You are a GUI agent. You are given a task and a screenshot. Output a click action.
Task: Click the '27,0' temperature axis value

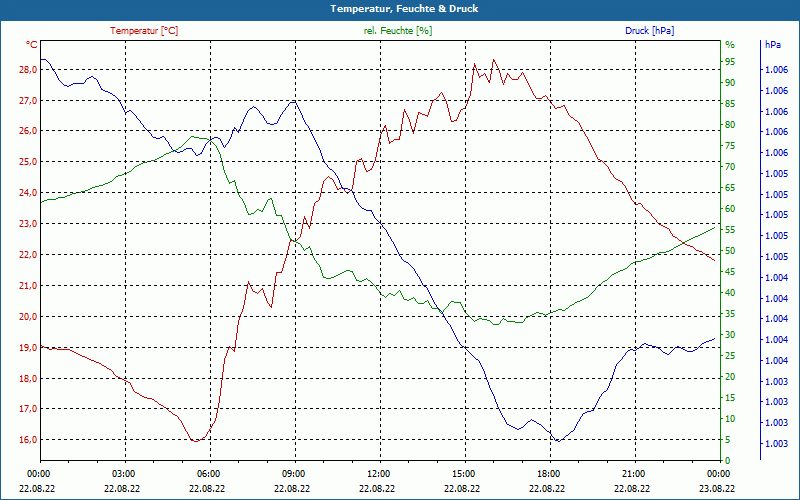tap(28, 101)
